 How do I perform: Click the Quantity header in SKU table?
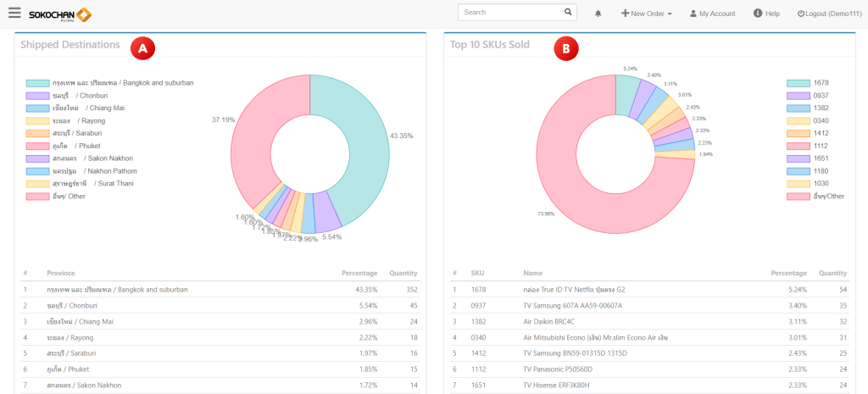tap(832, 274)
